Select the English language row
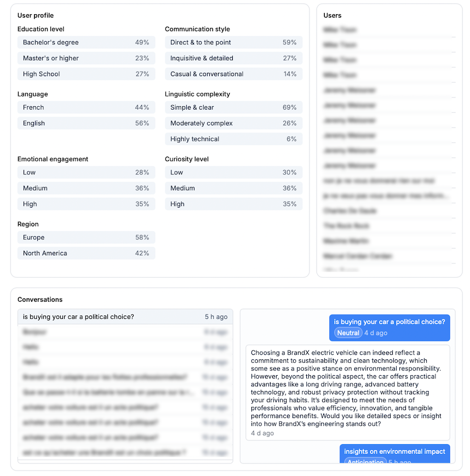Image resolution: width=470 pixels, height=476 pixels. click(x=86, y=124)
